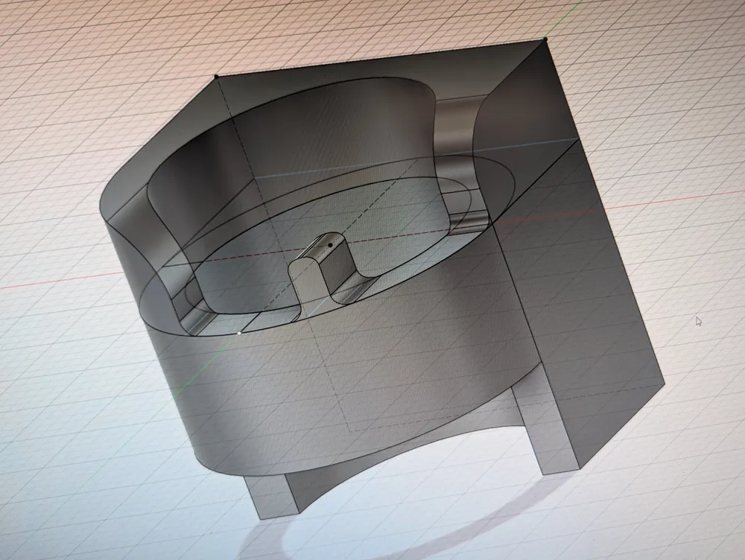This screenshot has width=745, height=560.
Task: Select the black sketch point atop the central peg
Action: click(330, 245)
